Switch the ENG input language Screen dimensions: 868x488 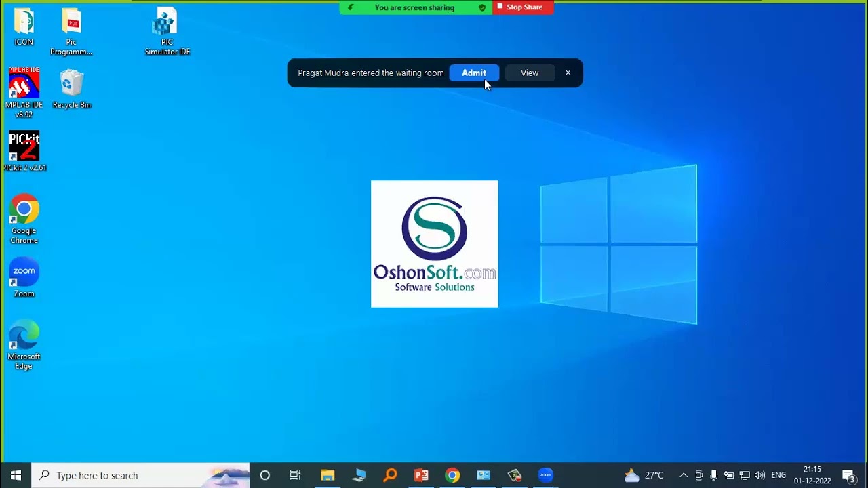[x=778, y=475]
